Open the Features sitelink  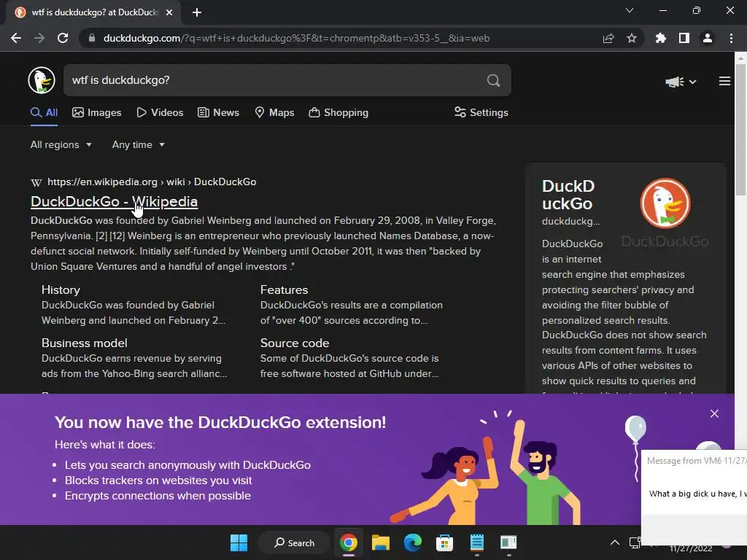tap(284, 290)
